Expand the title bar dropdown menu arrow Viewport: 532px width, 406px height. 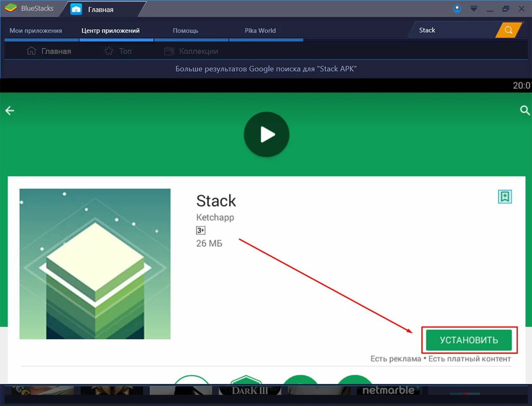point(474,9)
